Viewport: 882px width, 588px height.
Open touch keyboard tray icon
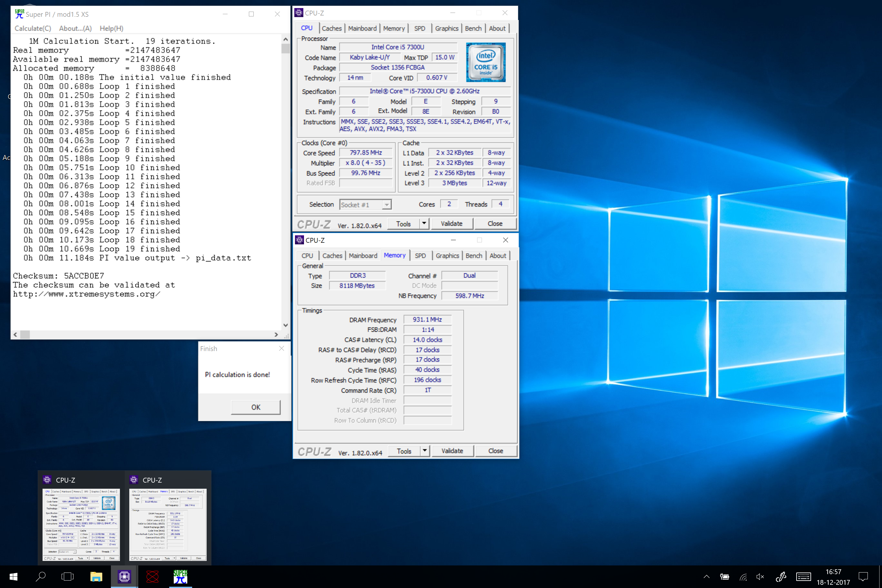[x=803, y=577]
